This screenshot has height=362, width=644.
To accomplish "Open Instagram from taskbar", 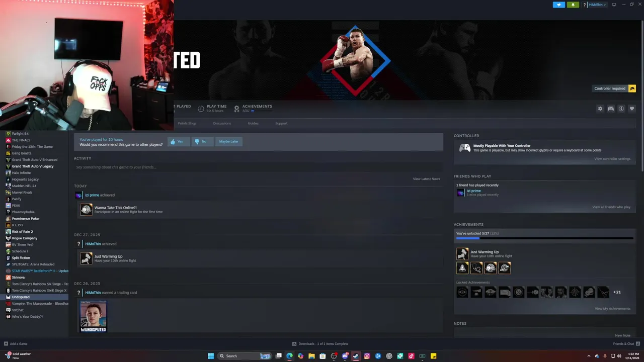I will tap(367, 356).
